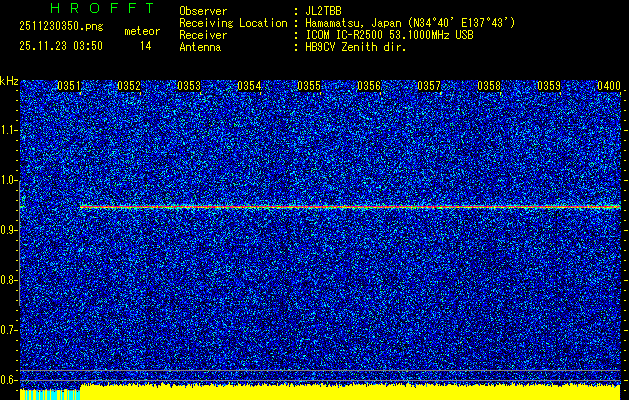Click the kHz unit label
The height and width of the screenshot is (400, 629).
coord(9,81)
